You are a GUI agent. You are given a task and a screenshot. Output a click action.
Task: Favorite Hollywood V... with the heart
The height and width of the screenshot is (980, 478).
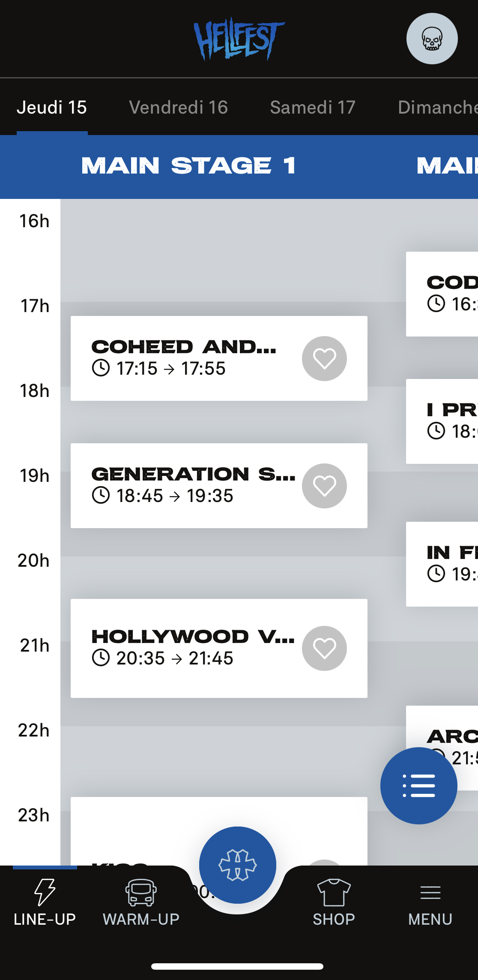pyautogui.click(x=324, y=648)
